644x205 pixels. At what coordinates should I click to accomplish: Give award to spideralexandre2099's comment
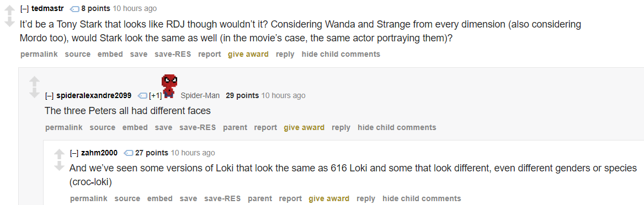pos(304,127)
